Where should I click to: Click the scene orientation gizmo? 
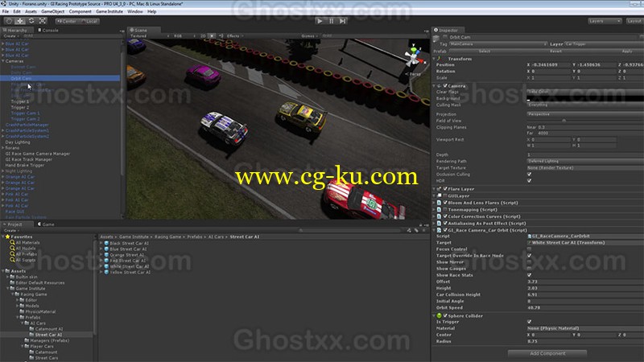pos(414,57)
